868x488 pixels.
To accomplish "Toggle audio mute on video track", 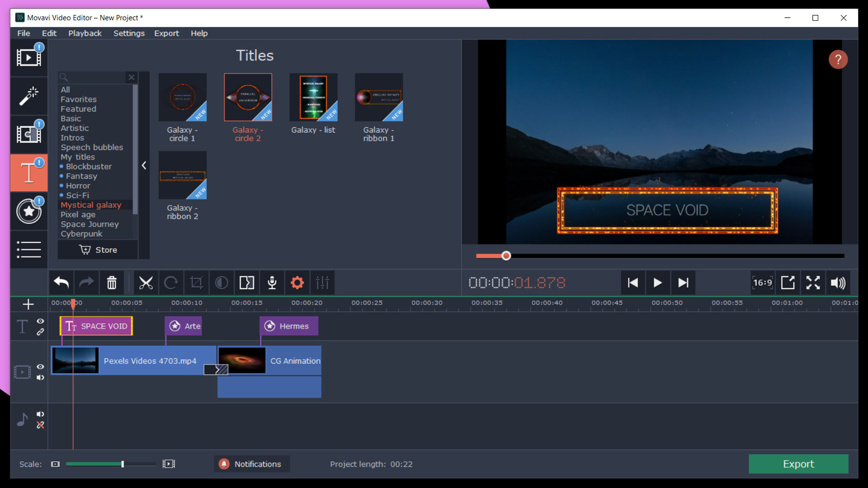I will pyautogui.click(x=41, y=377).
